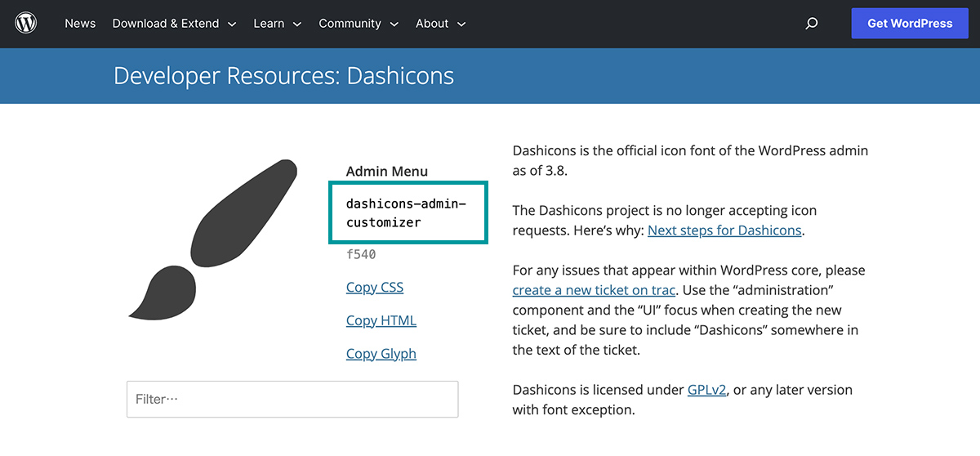Open the News menu item
980x456 pixels.
coord(80,24)
